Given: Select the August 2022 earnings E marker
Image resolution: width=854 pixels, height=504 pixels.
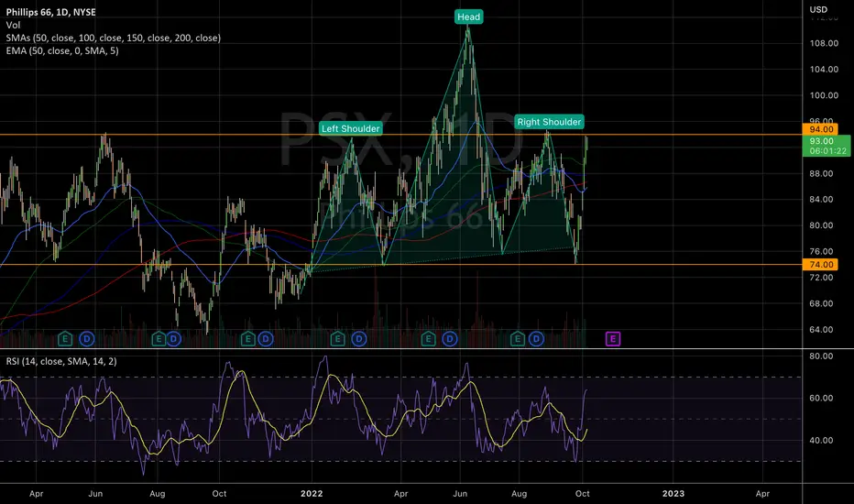Looking at the screenshot, I should click(518, 339).
